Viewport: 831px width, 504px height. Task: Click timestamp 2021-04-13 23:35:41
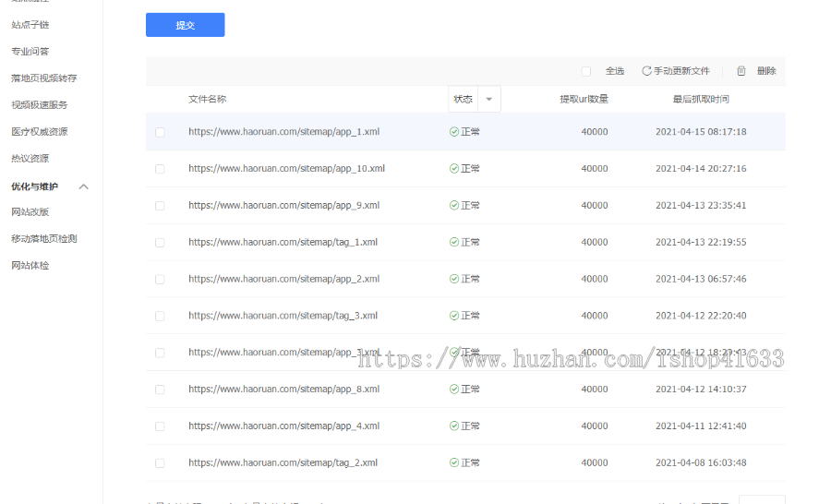[x=701, y=205]
